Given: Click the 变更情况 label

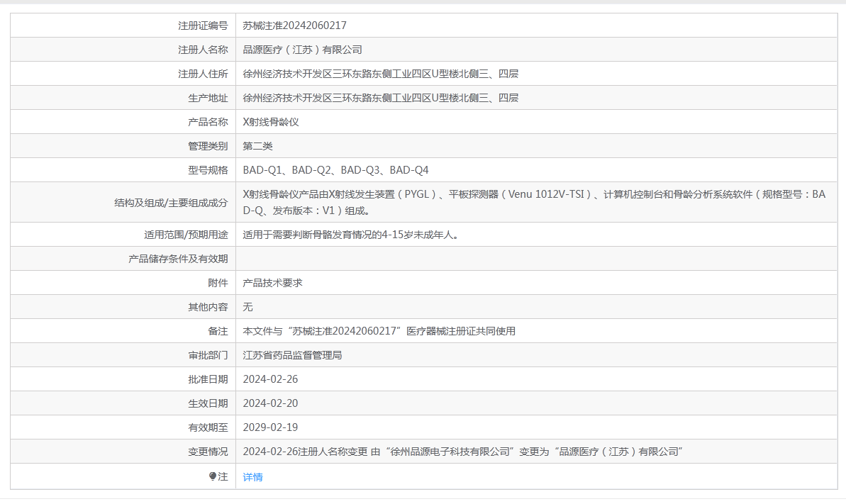Looking at the screenshot, I should pos(208,452).
